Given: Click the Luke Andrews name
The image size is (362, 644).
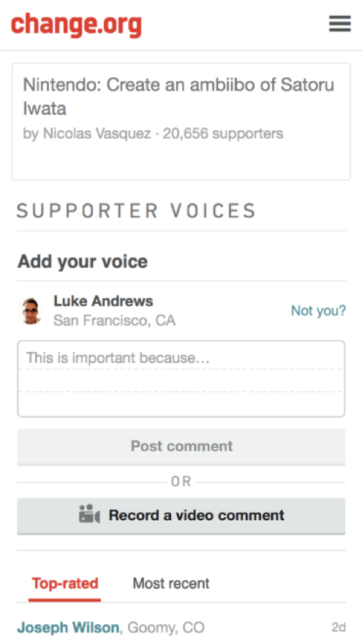Looking at the screenshot, I should (x=103, y=301).
